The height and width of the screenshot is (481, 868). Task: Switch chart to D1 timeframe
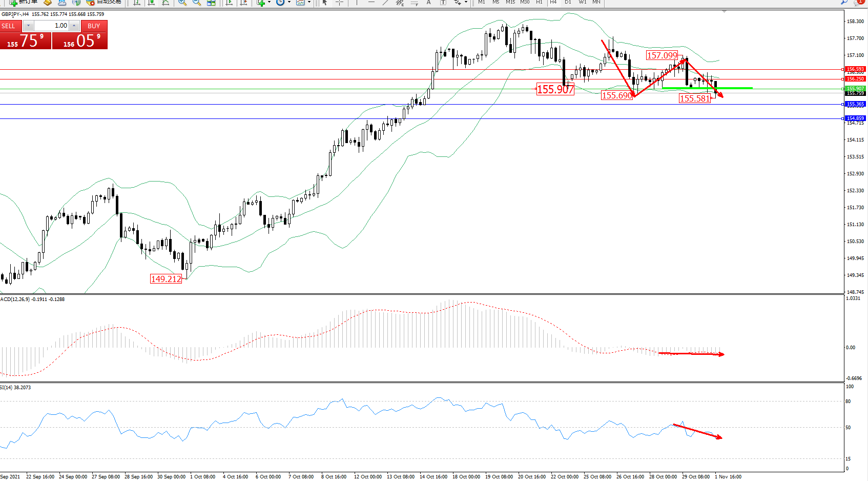click(568, 2)
